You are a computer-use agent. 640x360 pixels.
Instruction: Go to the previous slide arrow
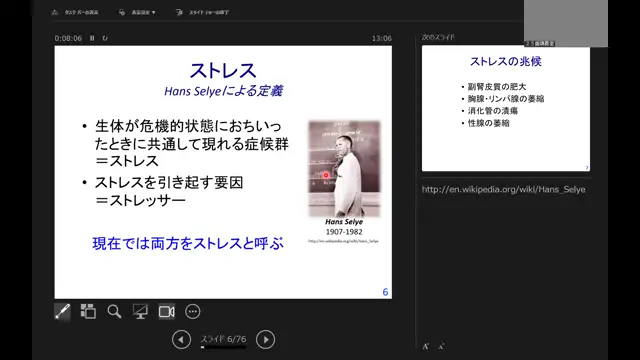click(181, 340)
